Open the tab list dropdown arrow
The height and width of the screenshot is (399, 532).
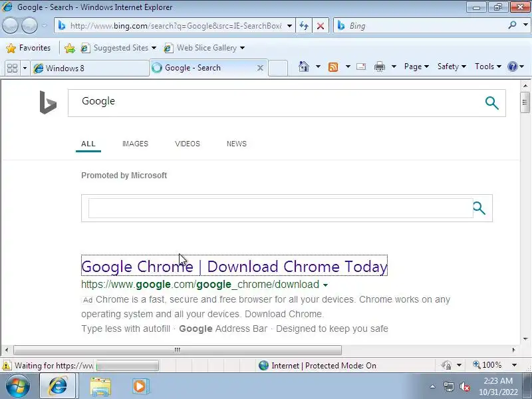click(x=25, y=68)
